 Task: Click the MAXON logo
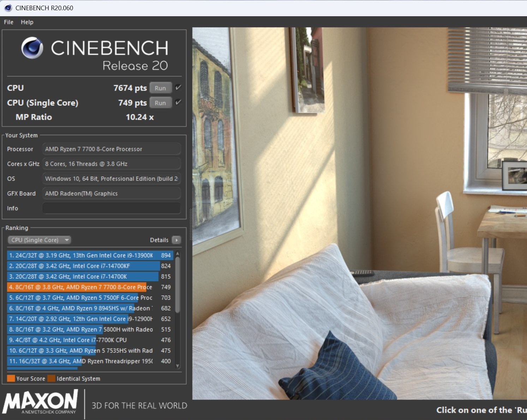(x=40, y=401)
